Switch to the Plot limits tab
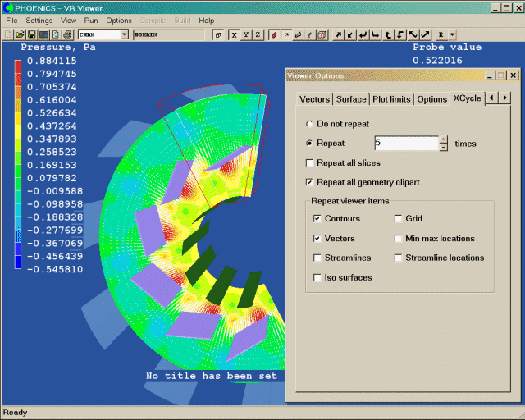 [391, 99]
